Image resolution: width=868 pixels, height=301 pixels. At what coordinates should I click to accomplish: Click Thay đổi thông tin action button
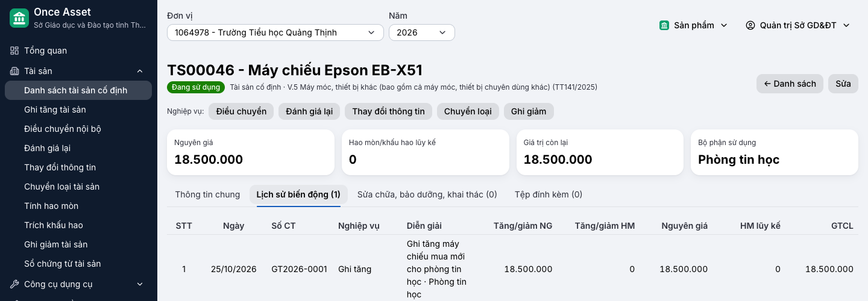coord(388,111)
